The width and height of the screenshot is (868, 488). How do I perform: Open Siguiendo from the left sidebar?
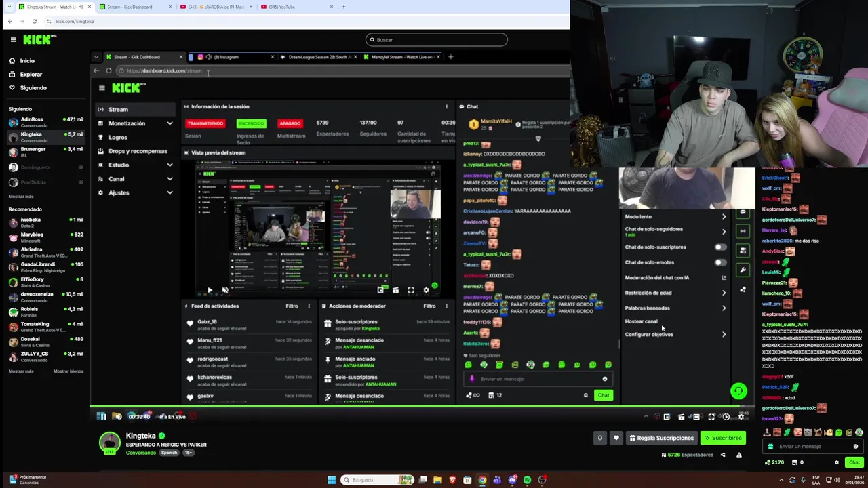pyautogui.click(x=33, y=87)
